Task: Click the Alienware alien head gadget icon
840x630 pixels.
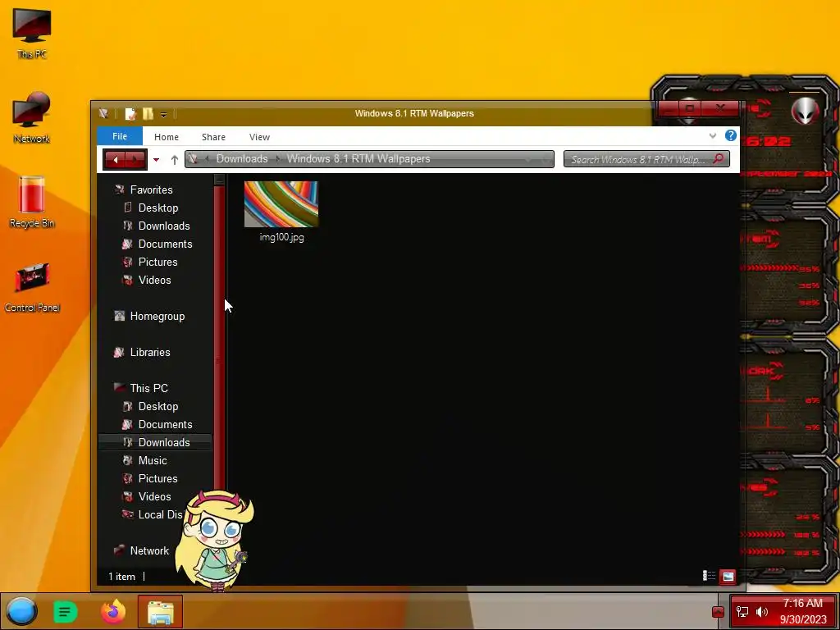Action: [805, 112]
